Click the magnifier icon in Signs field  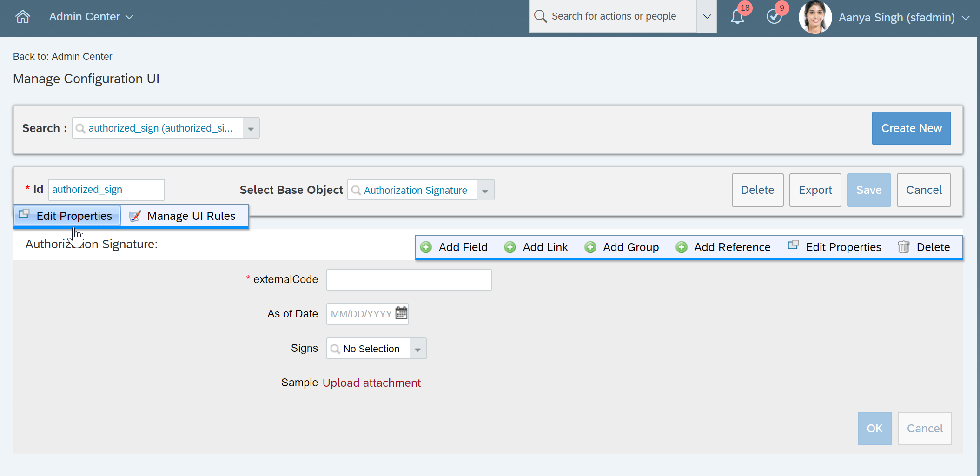click(335, 349)
